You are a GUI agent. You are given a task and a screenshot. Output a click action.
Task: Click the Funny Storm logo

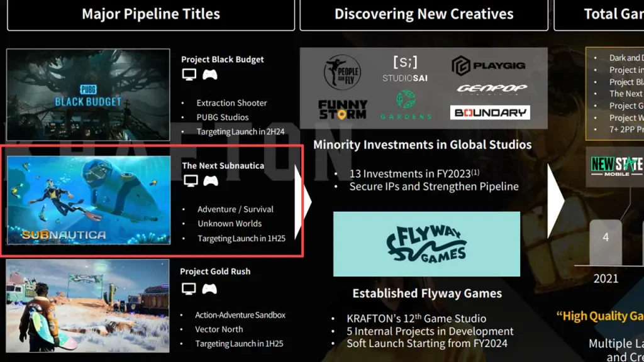pyautogui.click(x=342, y=109)
